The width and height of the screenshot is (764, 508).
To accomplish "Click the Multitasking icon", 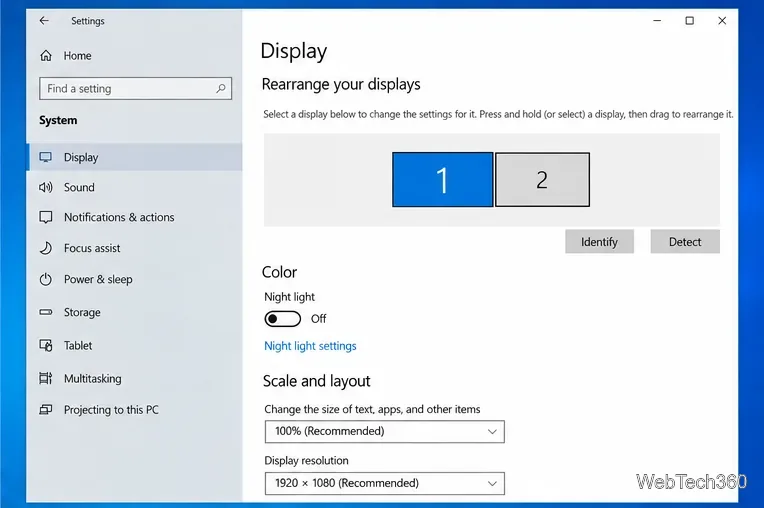I will 46,378.
